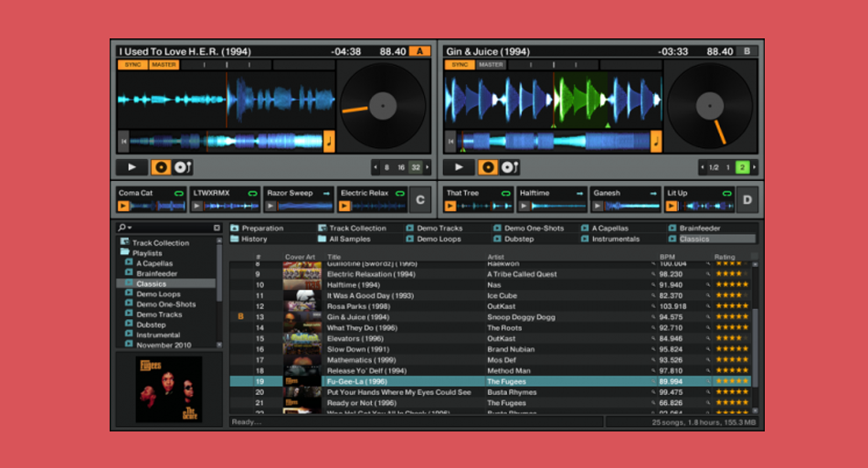Open the Demo One-Shots favorite
This screenshot has height=468, width=868.
[529, 229]
